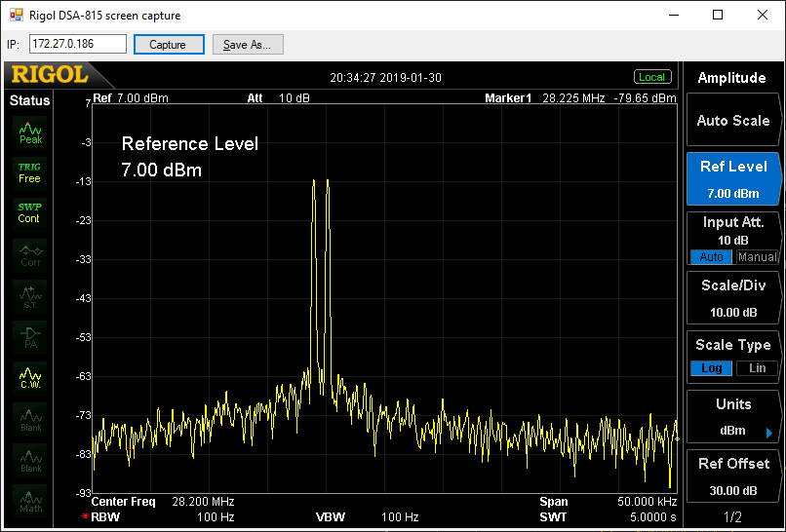Viewport: 786px width, 532px height.
Task: Click the C.W. trace status icon
Action: click(30, 378)
